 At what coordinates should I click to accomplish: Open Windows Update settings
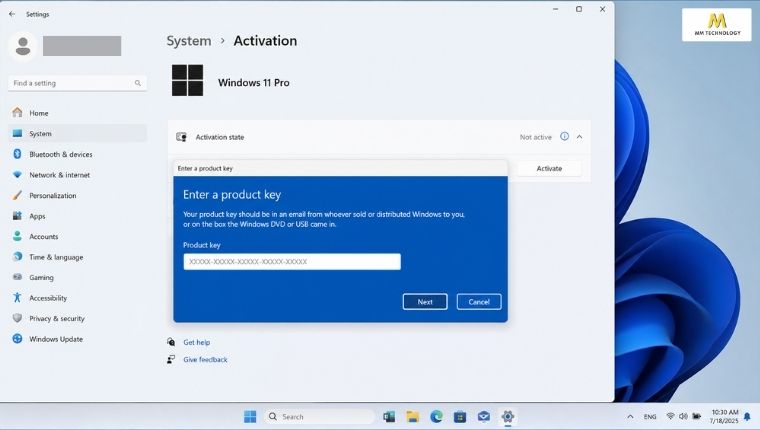pos(78,339)
